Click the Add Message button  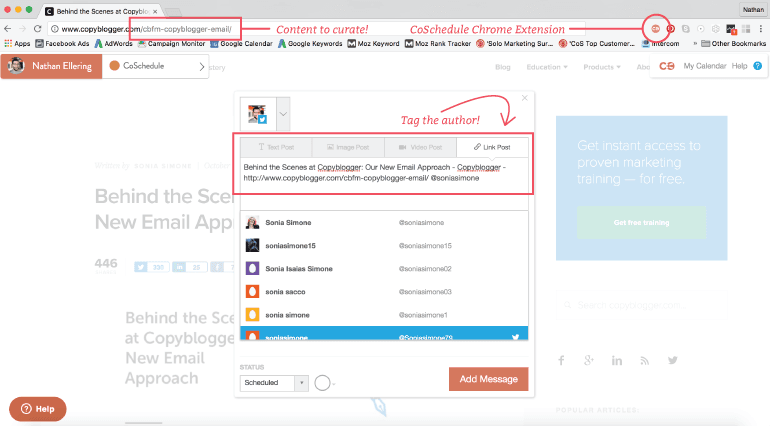(x=489, y=379)
